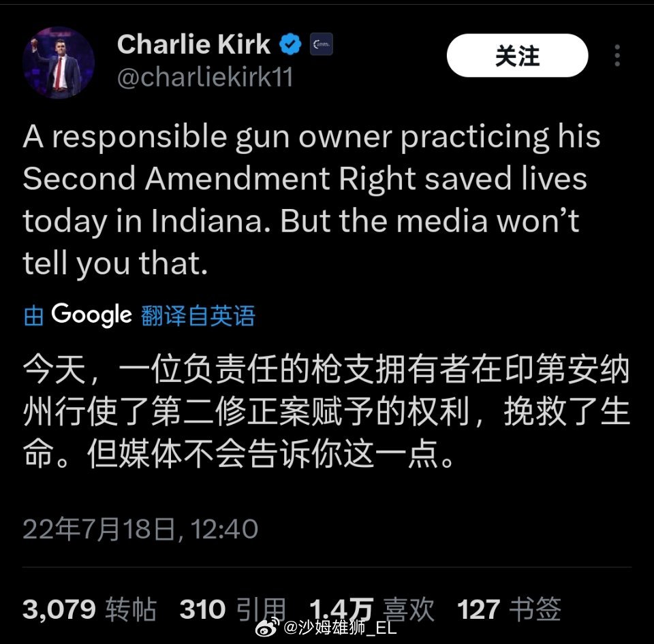This screenshot has width=654, height=644.
Task: Click the 转帖 label beside repost count
Action: [131, 609]
